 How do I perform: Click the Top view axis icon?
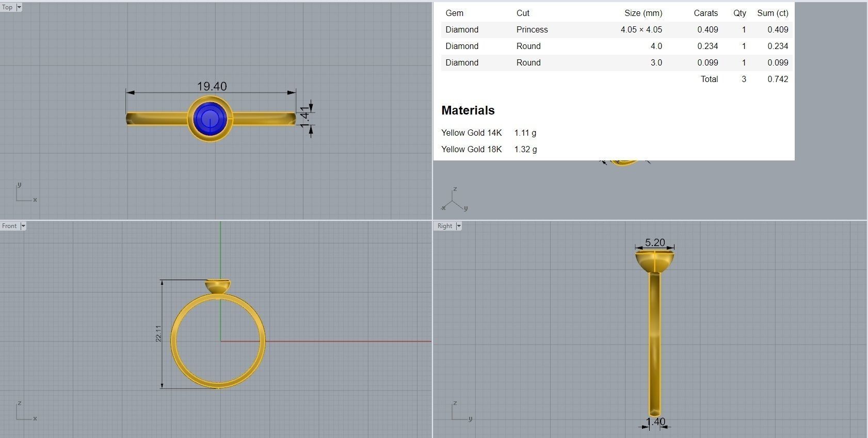pyautogui.click(x=26, y=192)
